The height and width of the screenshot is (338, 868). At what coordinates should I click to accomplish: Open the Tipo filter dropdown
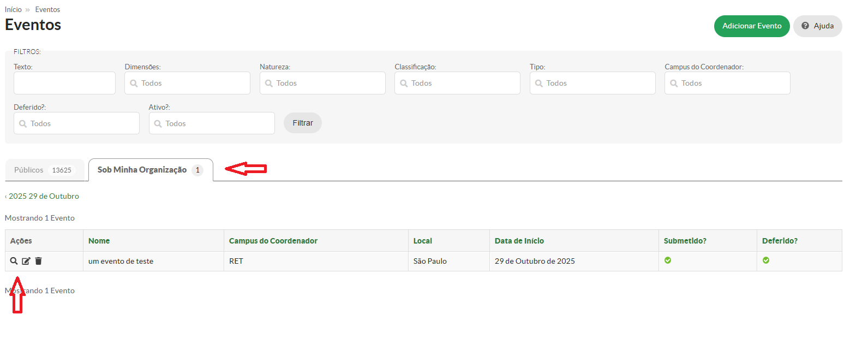(592, 83)
